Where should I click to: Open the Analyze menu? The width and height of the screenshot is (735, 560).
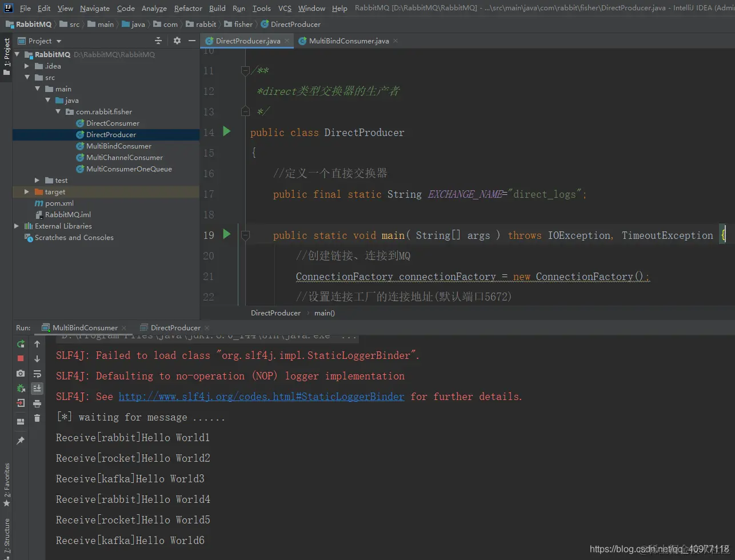coord(154,8)
